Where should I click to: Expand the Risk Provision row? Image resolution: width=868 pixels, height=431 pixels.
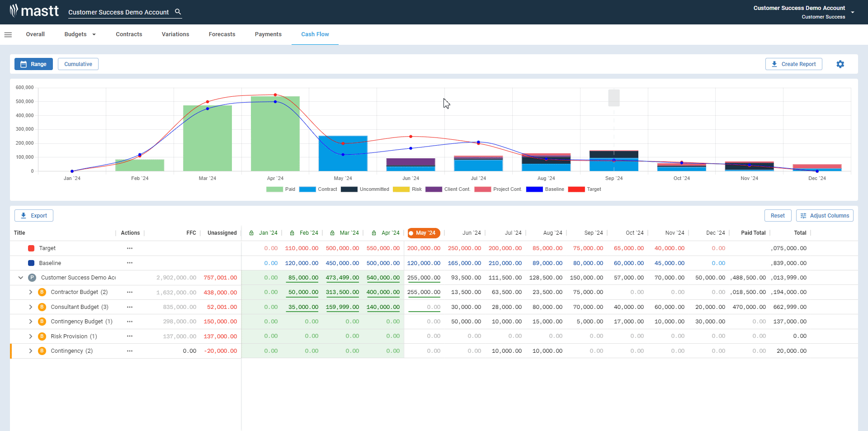31,336
